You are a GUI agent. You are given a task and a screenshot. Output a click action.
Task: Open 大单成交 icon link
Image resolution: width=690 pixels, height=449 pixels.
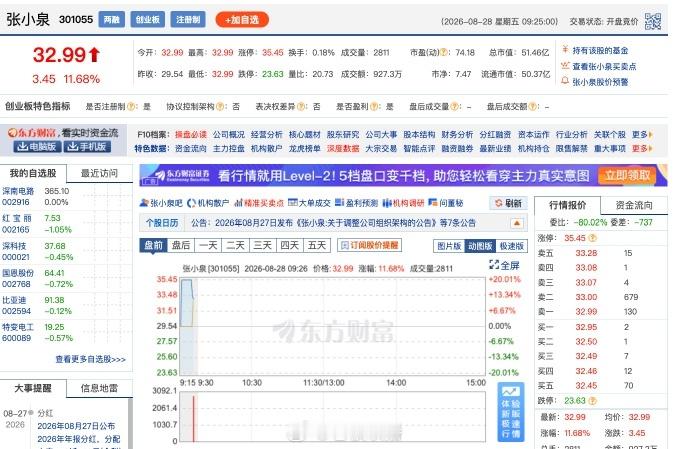pos(309,203)
